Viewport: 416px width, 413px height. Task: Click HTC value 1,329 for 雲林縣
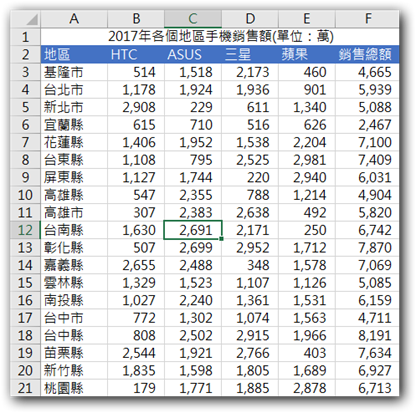136,283
